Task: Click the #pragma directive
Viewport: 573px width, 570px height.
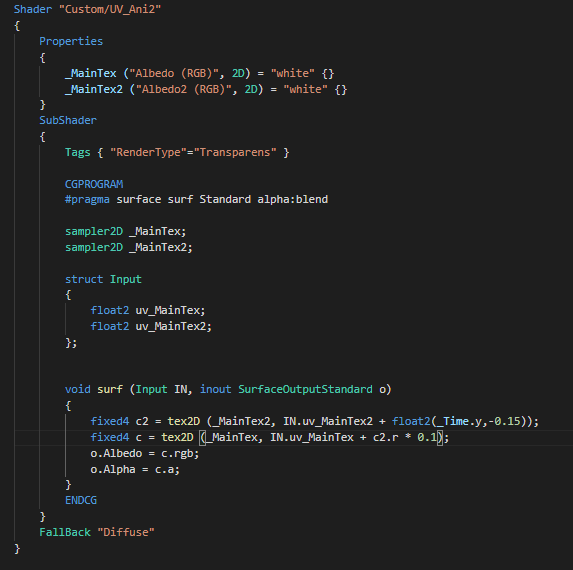Action: [x=87, y=200]
